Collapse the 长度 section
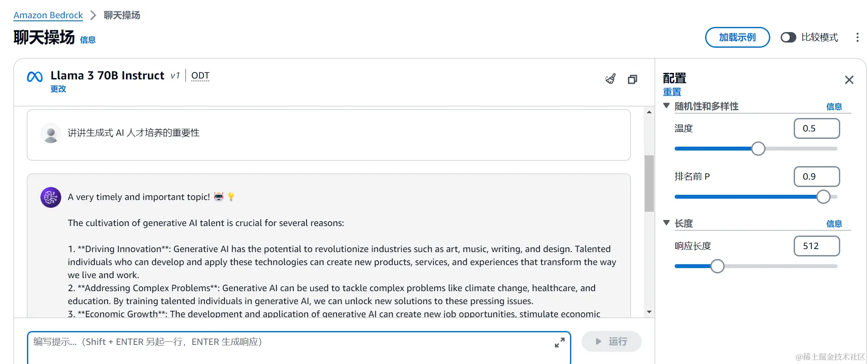This screenshot has height=364, width=868. (x=666, y=223)
